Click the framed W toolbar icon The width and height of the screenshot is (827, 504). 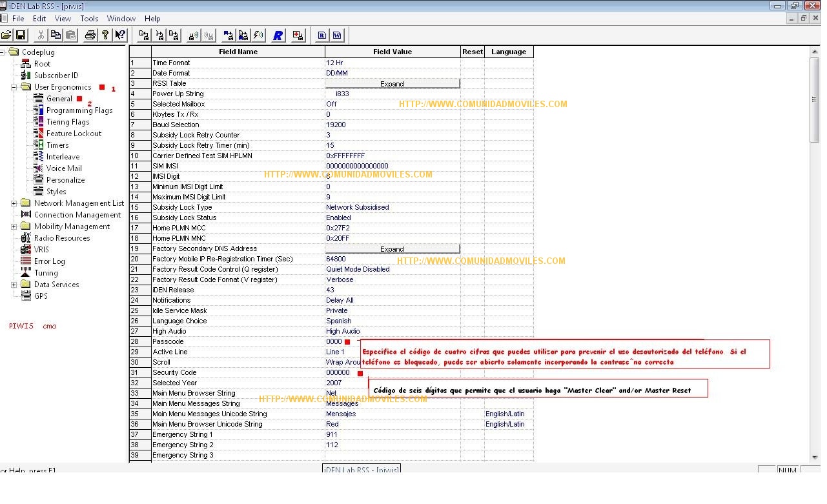[337, 35]
